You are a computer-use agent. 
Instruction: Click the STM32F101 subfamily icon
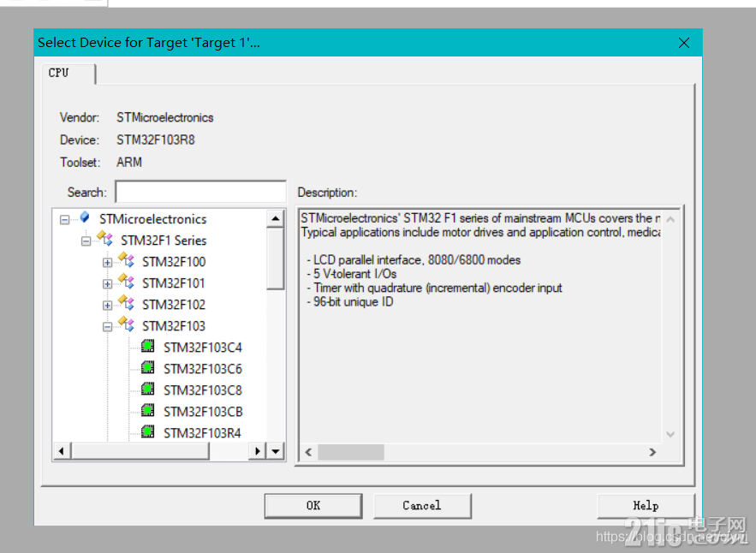click(x=127, y=281)
